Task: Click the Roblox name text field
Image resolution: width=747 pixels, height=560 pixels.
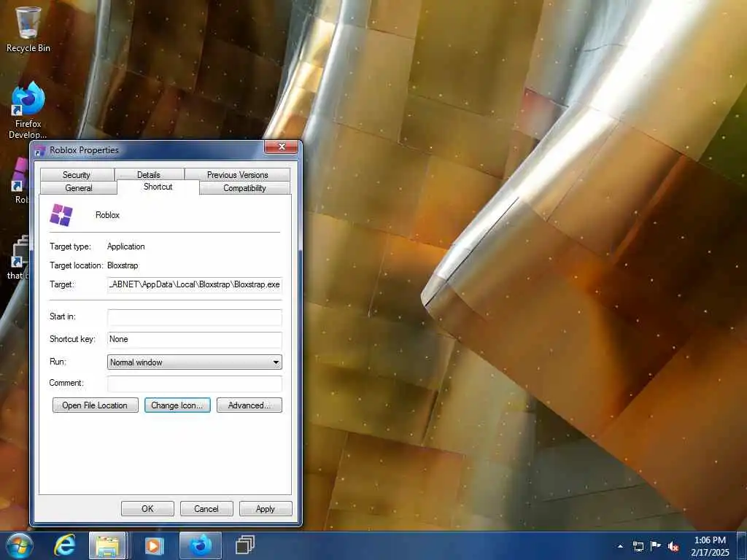Action: pyautogui.click(x=107, y=215)
